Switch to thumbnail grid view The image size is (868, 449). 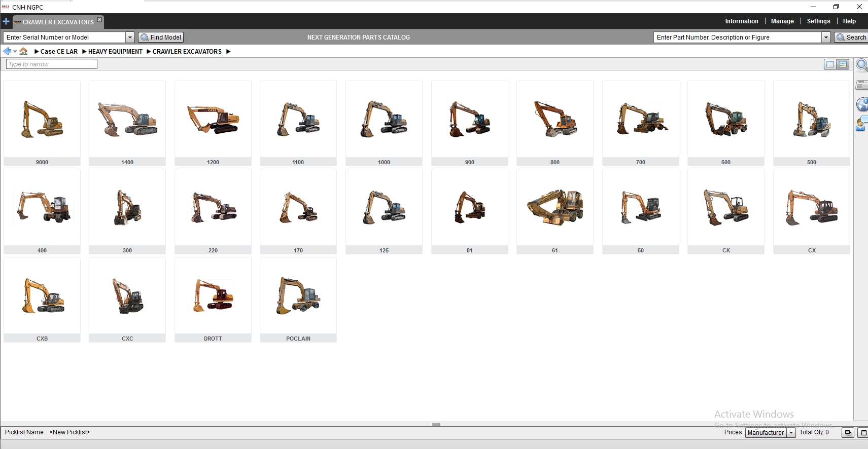tap(843, 64)
